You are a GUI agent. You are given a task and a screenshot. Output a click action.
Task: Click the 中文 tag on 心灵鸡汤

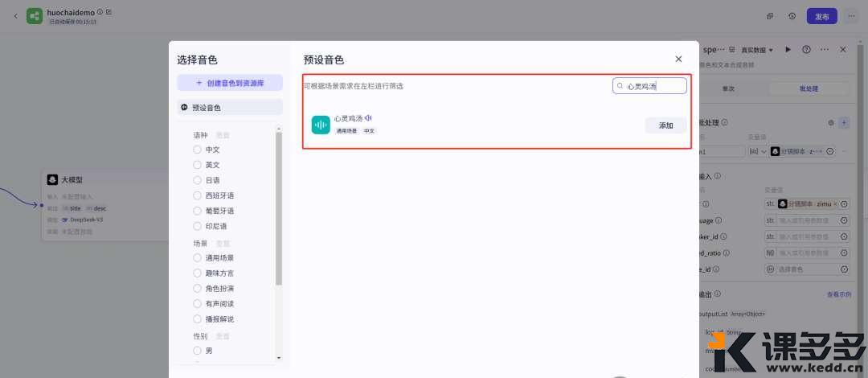369,131
